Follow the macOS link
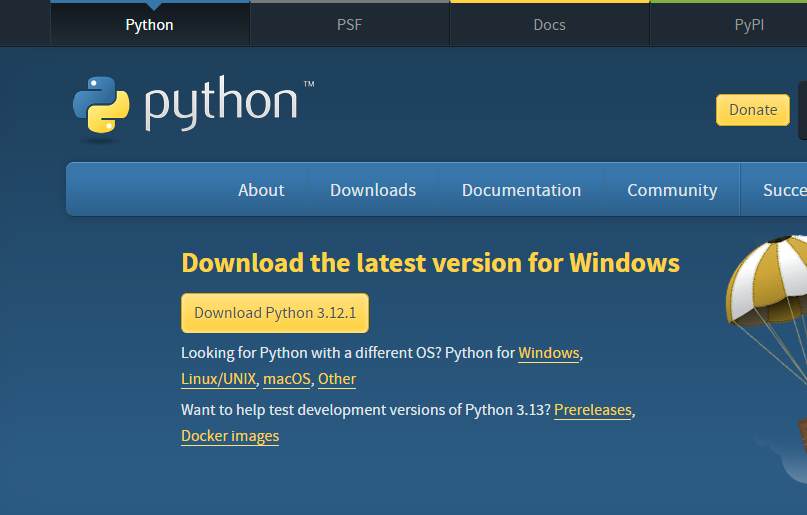This screenshot has height=515, width=807. [287, 379]
